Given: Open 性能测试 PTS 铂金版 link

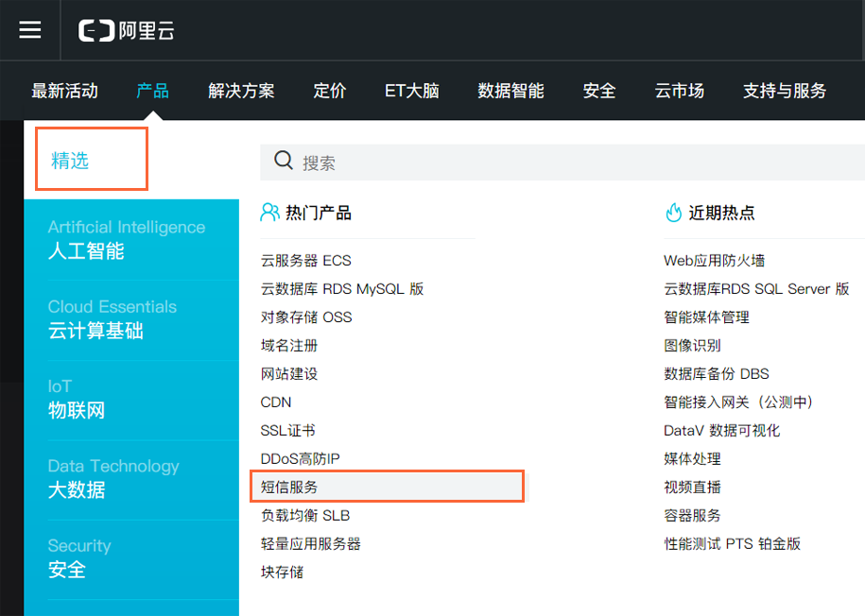Looking at the screenshot, I should click(x=732, y=544).
